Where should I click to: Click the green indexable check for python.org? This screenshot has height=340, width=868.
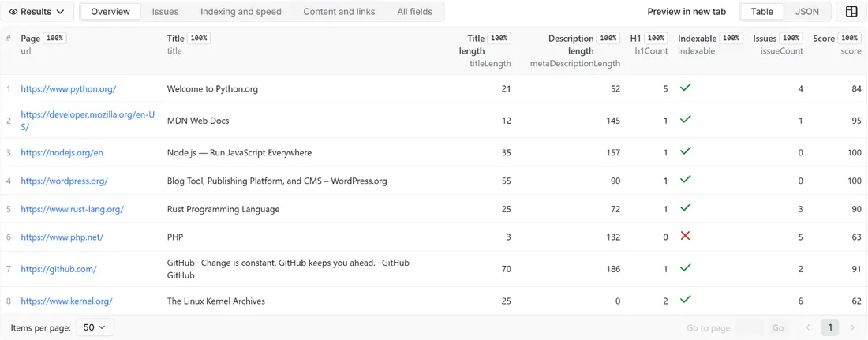click(685, 87)
